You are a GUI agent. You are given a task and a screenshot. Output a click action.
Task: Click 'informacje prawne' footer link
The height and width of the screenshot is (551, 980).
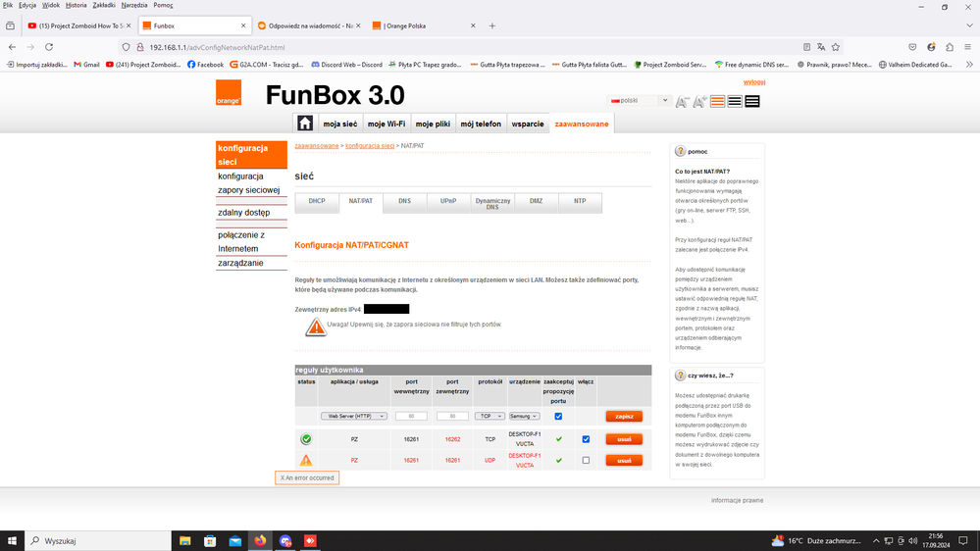[x=737, y=500]
